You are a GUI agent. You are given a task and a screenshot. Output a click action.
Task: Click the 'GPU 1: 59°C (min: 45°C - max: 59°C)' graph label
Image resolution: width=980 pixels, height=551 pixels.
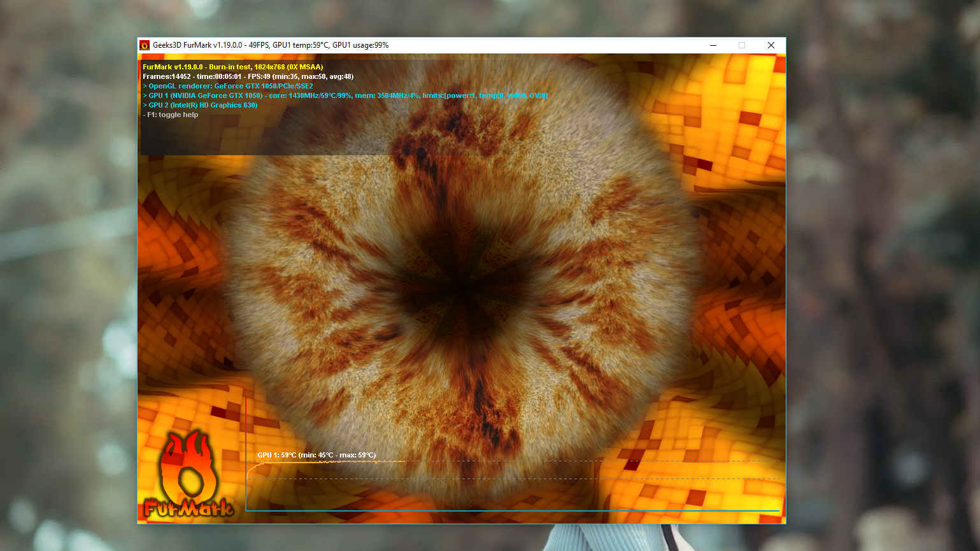click(x=316, y=455)
